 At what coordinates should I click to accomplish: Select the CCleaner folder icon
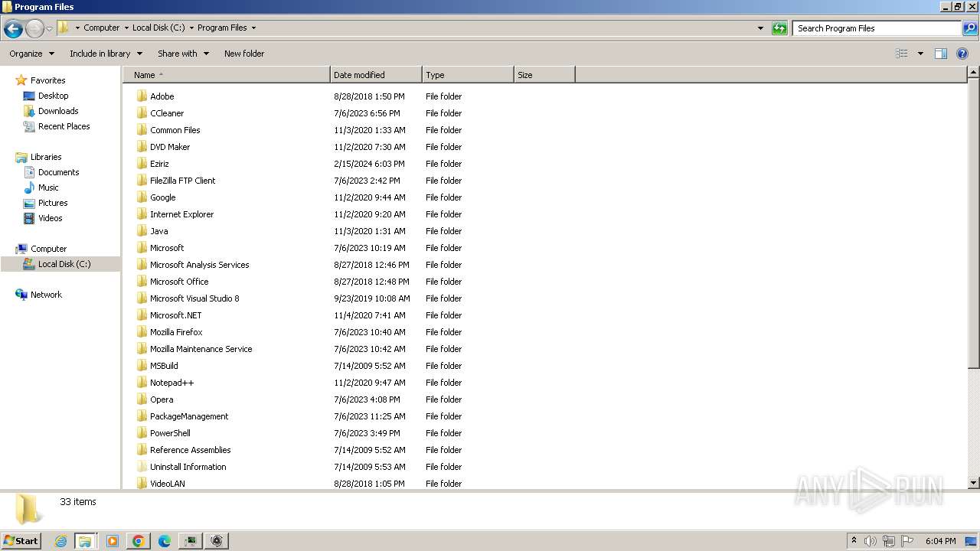(x=142, y=113)
